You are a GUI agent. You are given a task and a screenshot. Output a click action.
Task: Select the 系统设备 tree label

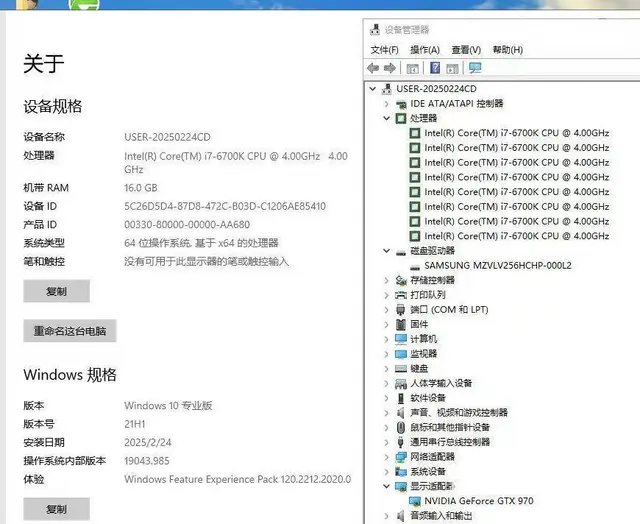[x=428, y=472]
